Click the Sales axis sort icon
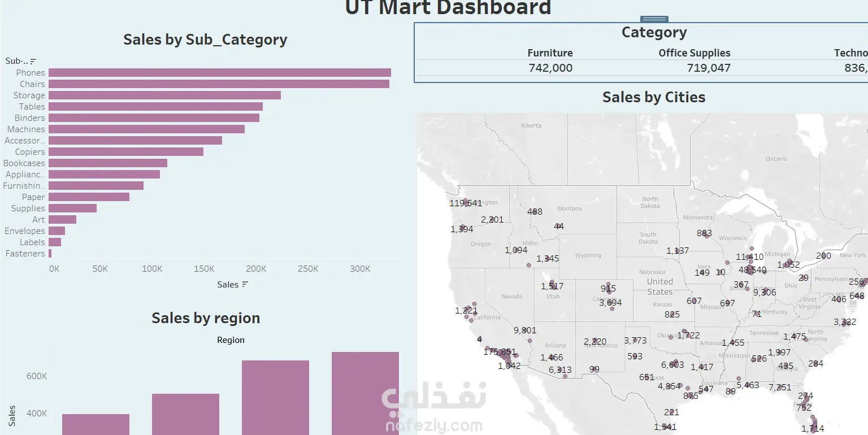The image size is (868, 435). click(x=245, y=284)
